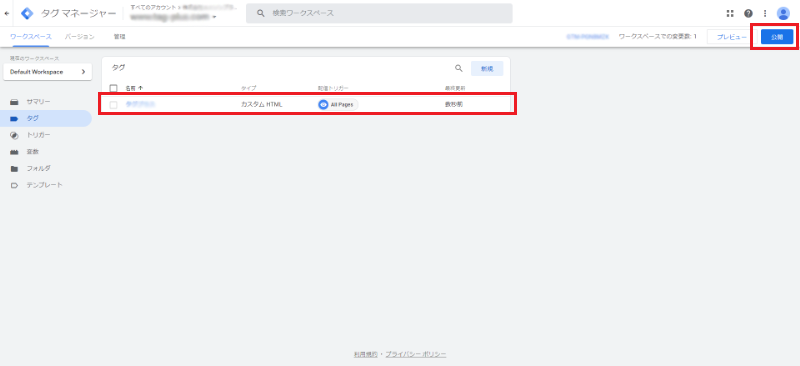Open the container name dropdown arrow
The image size is (800, 366).
214,17
